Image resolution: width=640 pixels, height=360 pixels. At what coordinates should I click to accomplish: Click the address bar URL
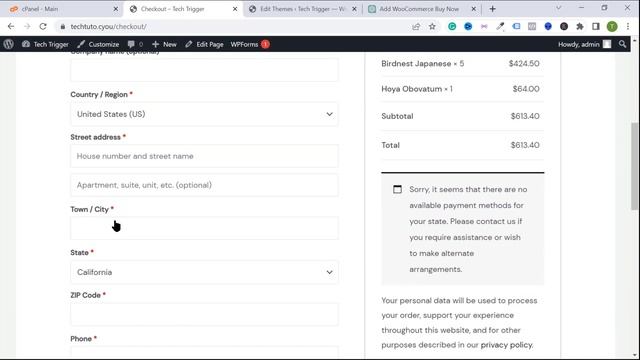pyautogui.click(x=109, y=27)
